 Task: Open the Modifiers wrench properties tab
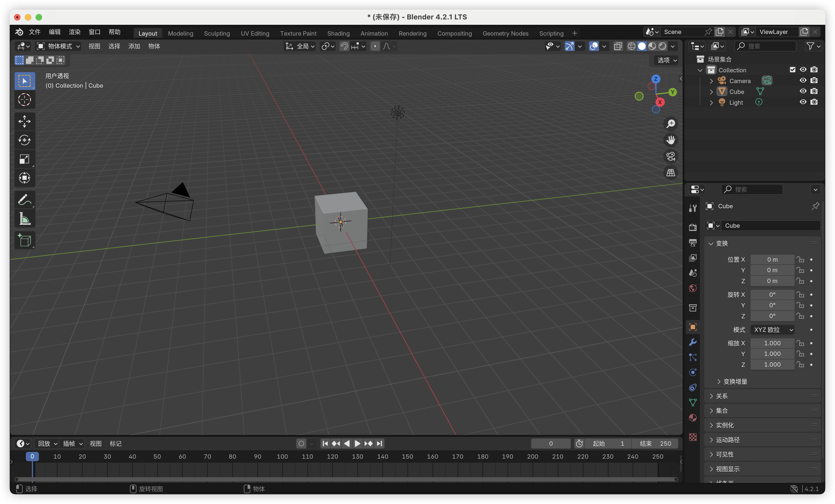[x=693, y=342]
